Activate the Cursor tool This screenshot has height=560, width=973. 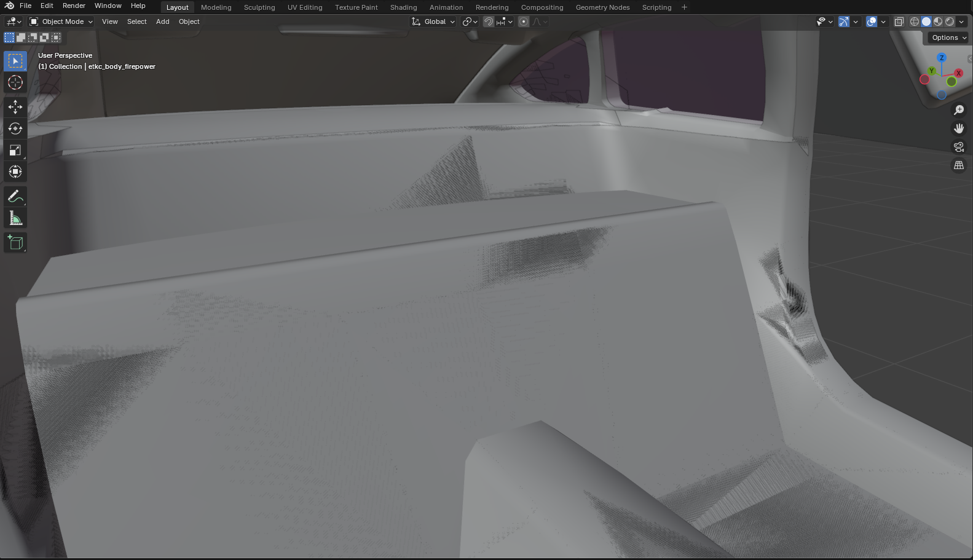tap(15, 82)
